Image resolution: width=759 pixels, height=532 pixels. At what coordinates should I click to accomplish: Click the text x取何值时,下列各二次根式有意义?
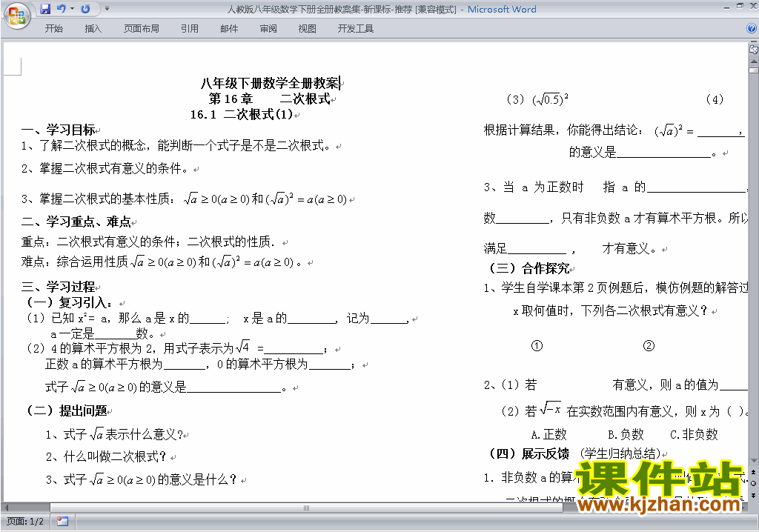[x=611, y=310]
